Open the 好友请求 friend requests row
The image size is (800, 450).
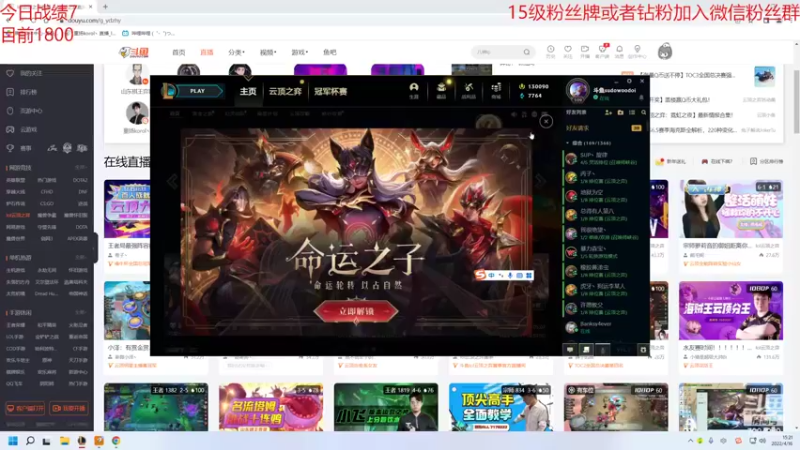click(604, 128)
